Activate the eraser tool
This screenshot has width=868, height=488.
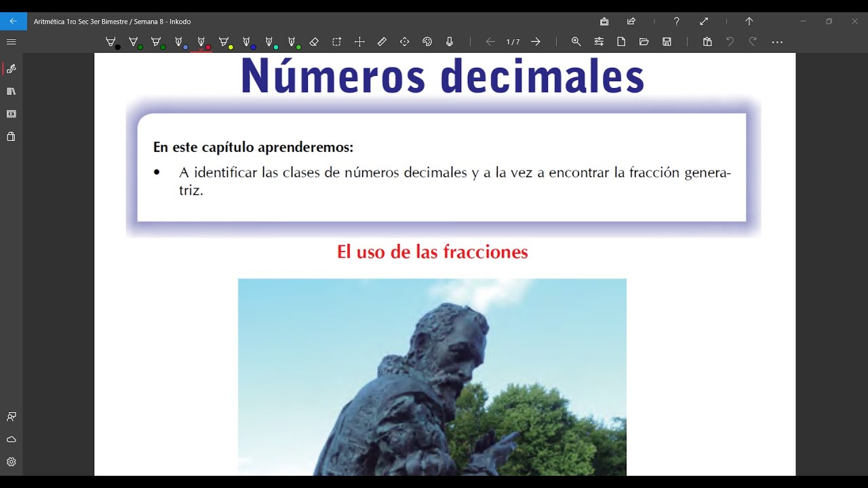point(314,42)
